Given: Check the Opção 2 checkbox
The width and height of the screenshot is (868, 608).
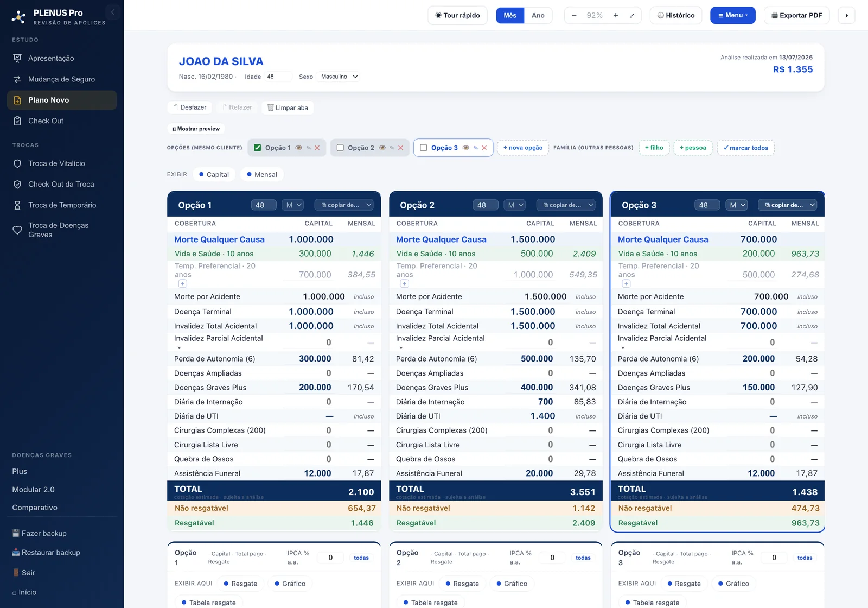Looking at the screenshot, I should (340, 148).
